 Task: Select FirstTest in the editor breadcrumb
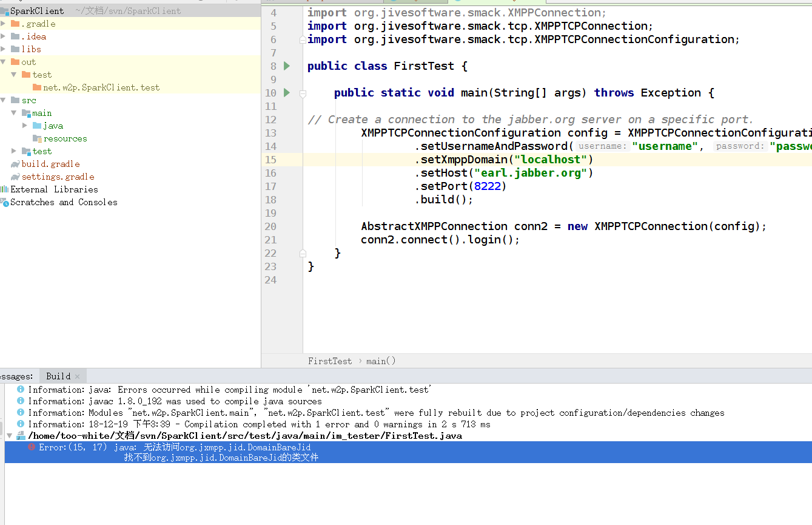pyautogui.click(x=330, y=361)
